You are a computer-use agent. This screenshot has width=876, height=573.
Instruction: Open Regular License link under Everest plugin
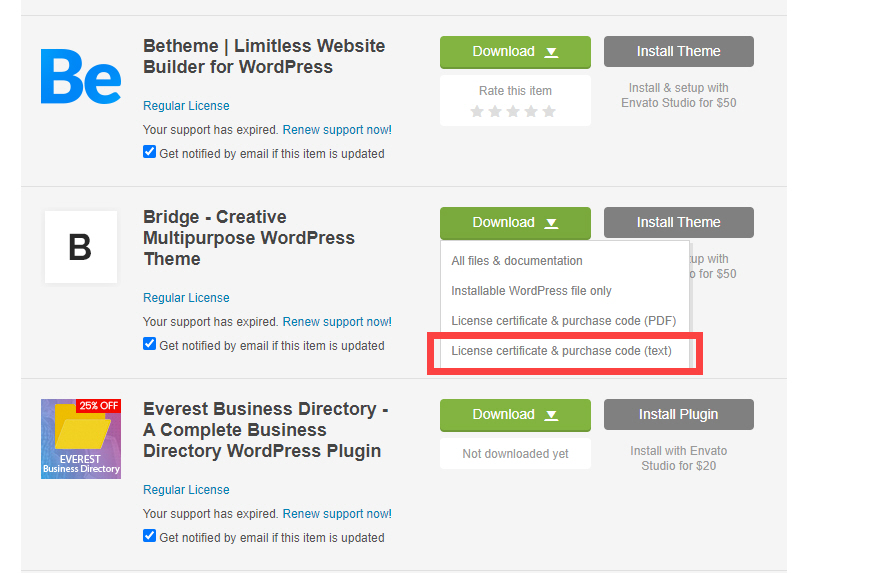coord(186,490)
